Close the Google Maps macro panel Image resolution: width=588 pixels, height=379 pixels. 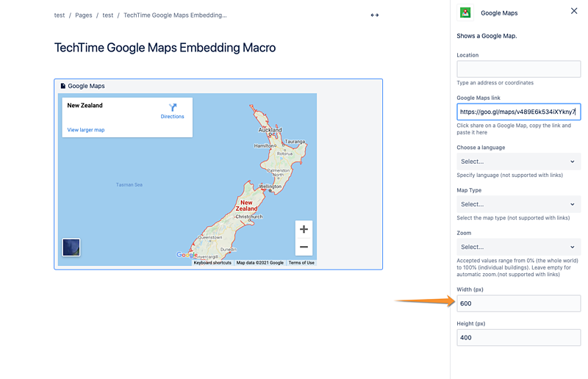click(574, 11)
